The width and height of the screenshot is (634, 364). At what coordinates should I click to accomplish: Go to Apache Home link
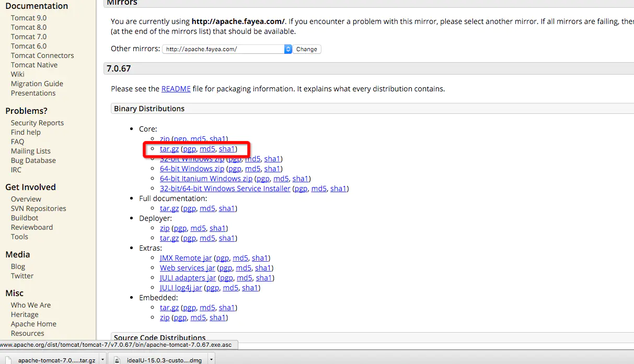pyautogui.click(x=33, y=324)
